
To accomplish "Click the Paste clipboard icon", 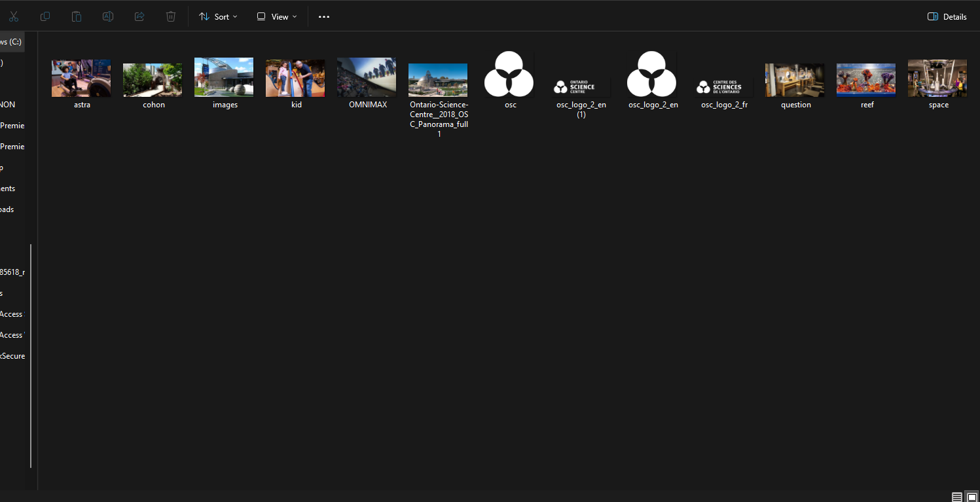I will point(77,16).
